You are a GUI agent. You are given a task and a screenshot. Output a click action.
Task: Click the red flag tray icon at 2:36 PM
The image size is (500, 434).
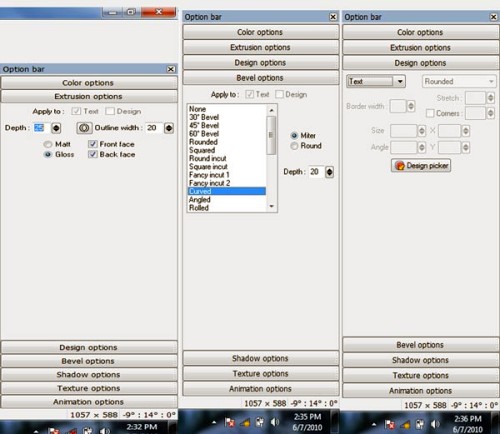tap(390, 424)
